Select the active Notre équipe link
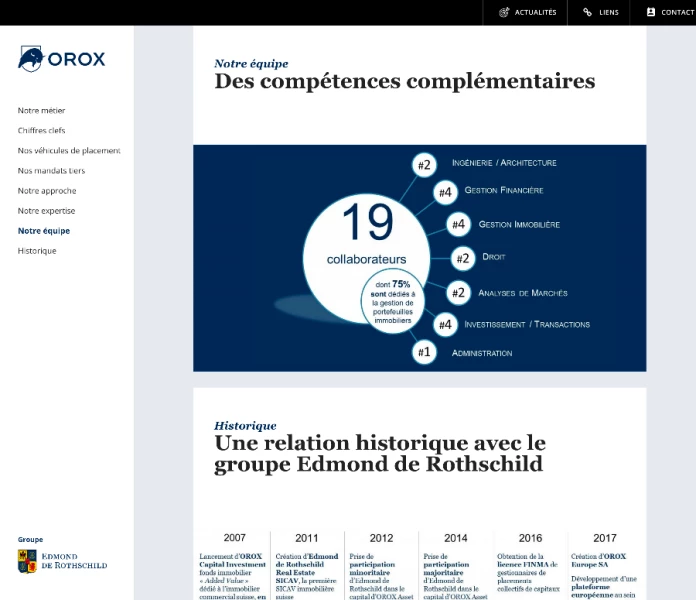Viewport: 696px width, 600px height. (x=44, y=231)
